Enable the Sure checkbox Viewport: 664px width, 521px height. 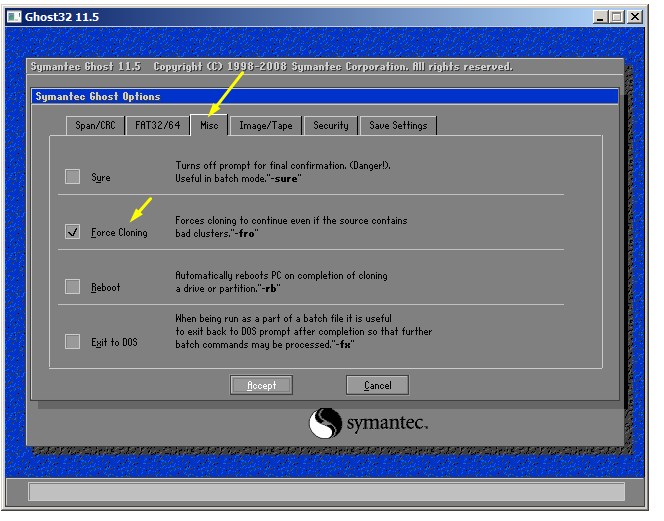tap(72, 177)
